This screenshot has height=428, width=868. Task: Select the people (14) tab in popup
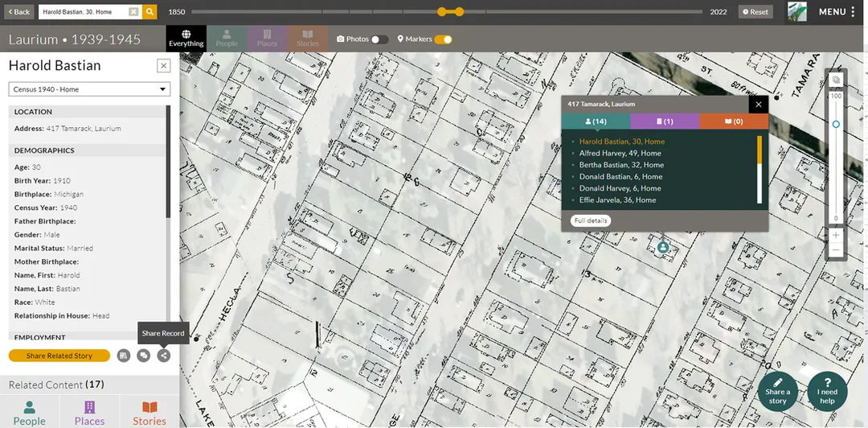(x=596, y=121)
